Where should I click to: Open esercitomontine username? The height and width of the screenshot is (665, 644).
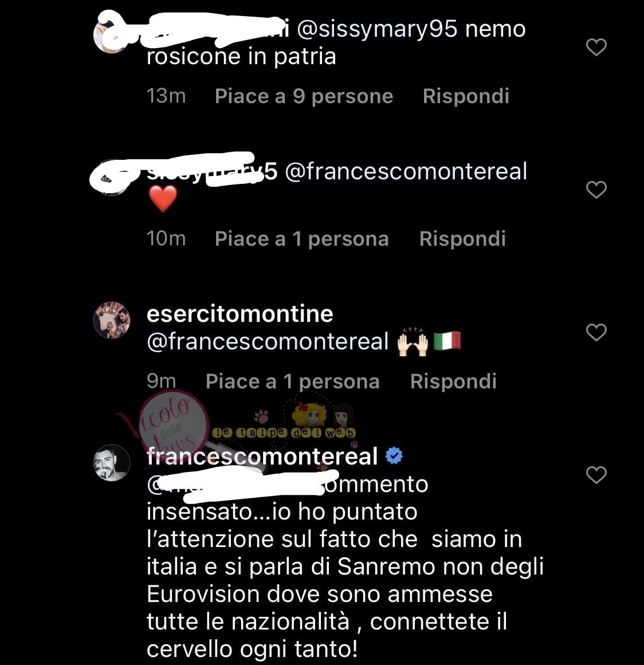239,314
